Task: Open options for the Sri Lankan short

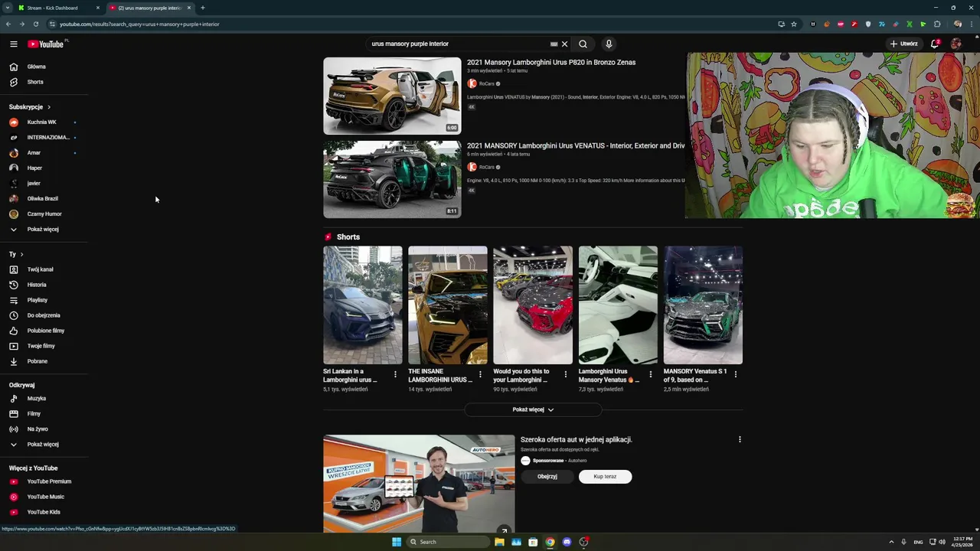Action: [x=395, y=374]
